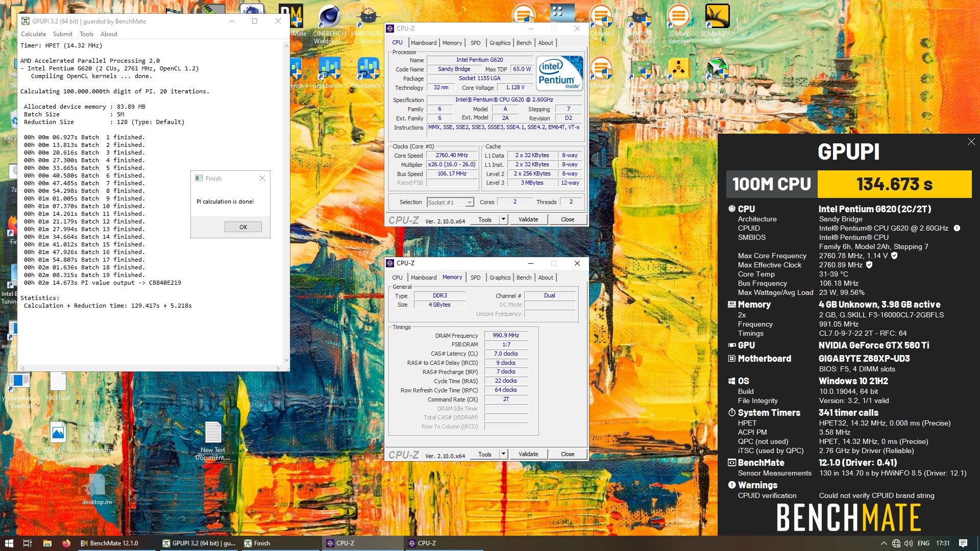Click the ENG language indicator
The image size is (980, 551).
point(923,543)
